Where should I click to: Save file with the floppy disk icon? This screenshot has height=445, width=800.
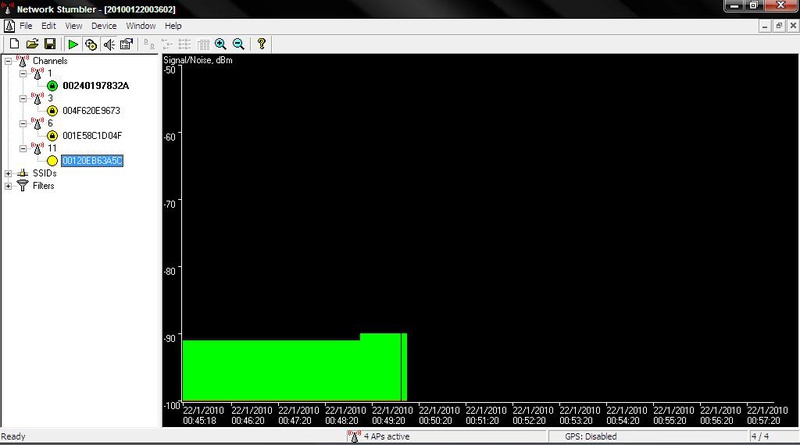click(50, 44)
